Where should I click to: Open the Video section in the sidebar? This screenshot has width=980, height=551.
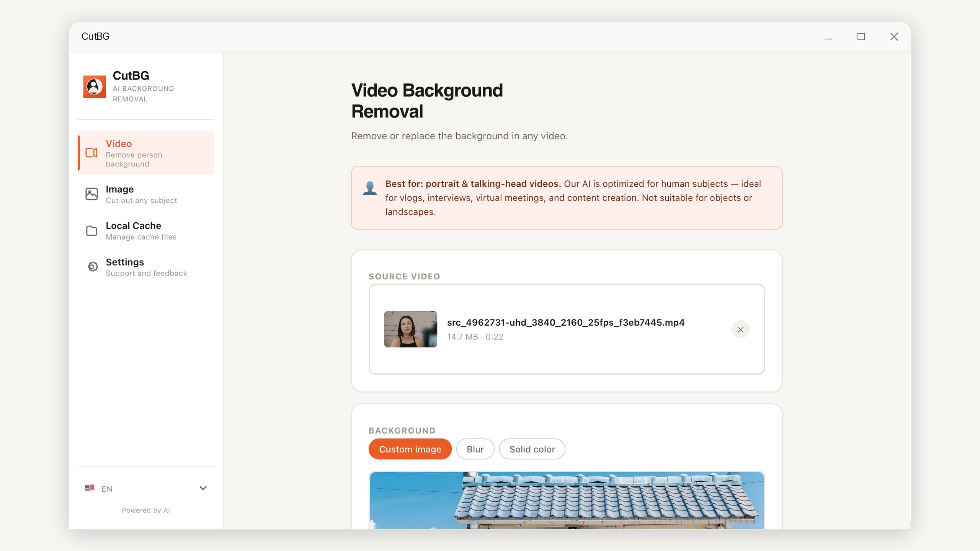pos(146,153)
